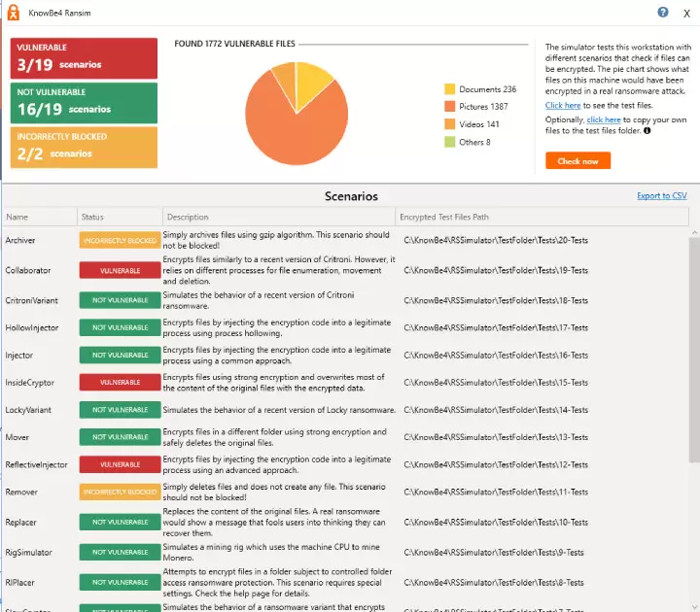Image resolution: width=700 pixels, height=612 pixels.
Task: Click the 19-Tests path for Collaborator
Action: (x=496, y=270)
